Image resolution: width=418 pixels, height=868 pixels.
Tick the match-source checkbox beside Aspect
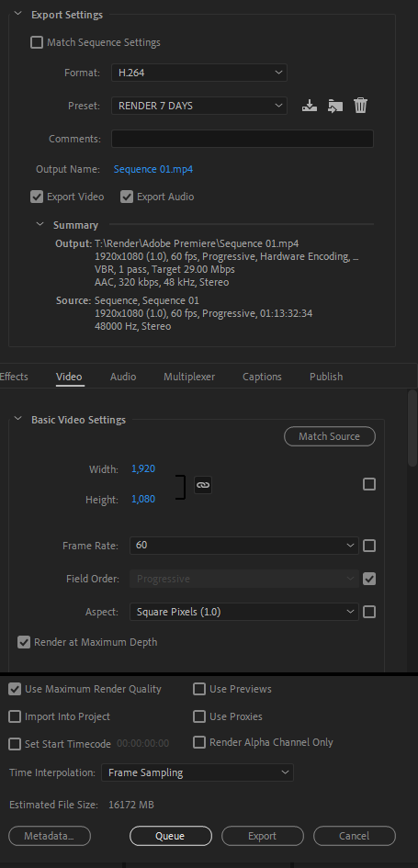(369, 612)
